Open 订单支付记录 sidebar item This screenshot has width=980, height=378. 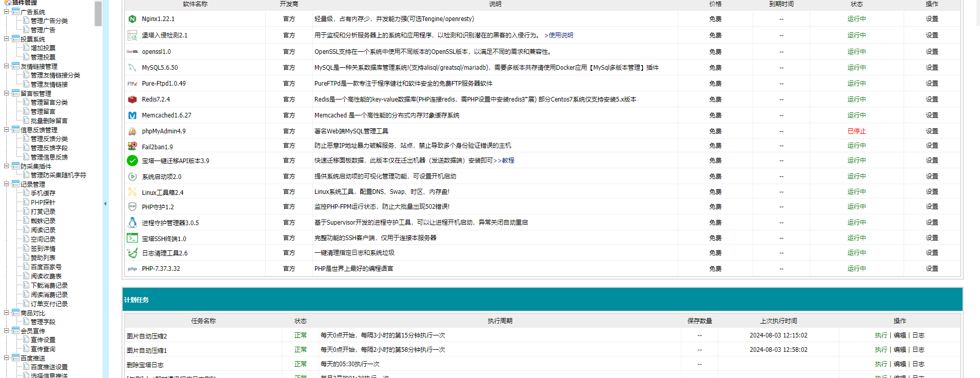tap(49, 304)
